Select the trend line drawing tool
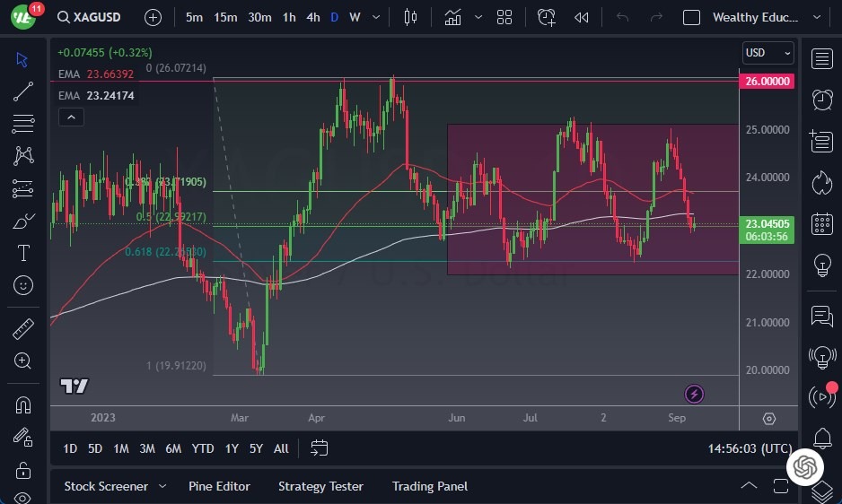This screenshot has width=842, height=504. point(23,91)
